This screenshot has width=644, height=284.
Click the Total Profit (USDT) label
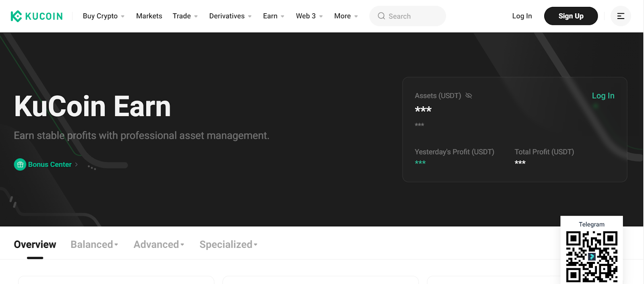(544, 152)
